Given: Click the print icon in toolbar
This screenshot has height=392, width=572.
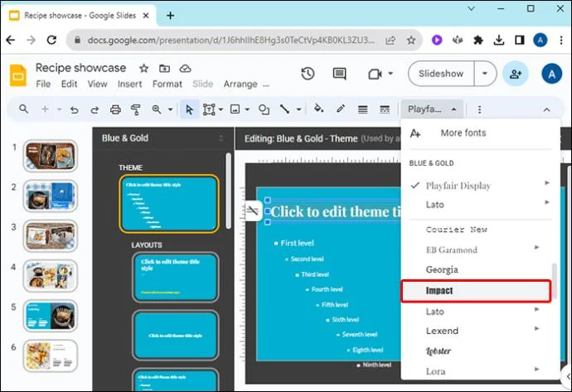Looking at the screenshot, I should point(115,109).
